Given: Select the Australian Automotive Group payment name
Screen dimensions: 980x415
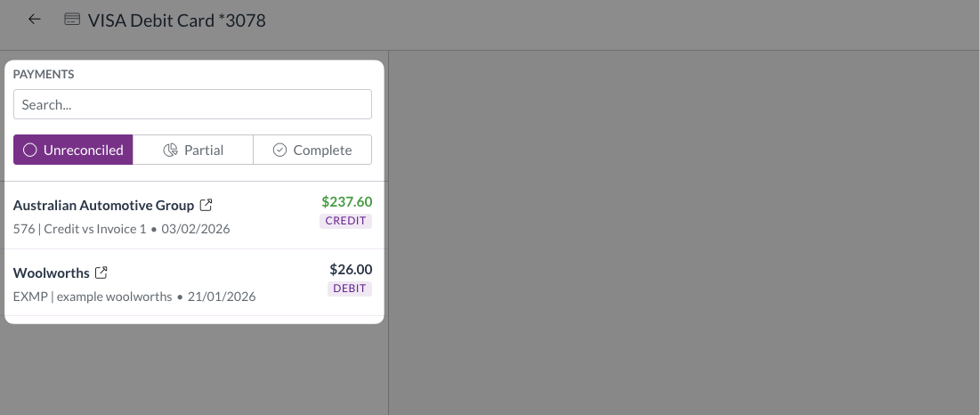Looking at the screenshot, I should [x=103, y=206].
